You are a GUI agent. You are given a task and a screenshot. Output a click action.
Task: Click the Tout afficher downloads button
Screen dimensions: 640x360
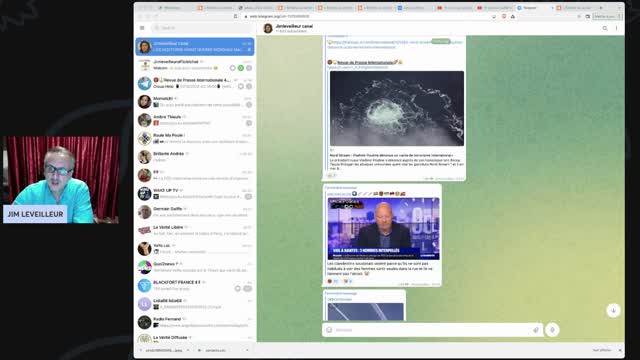[602, 350]
